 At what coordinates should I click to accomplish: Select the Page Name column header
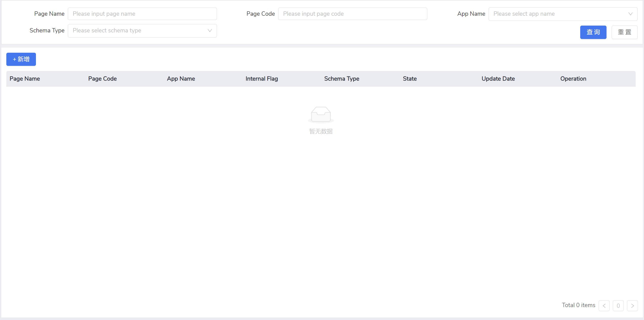(x=25, y=78)
